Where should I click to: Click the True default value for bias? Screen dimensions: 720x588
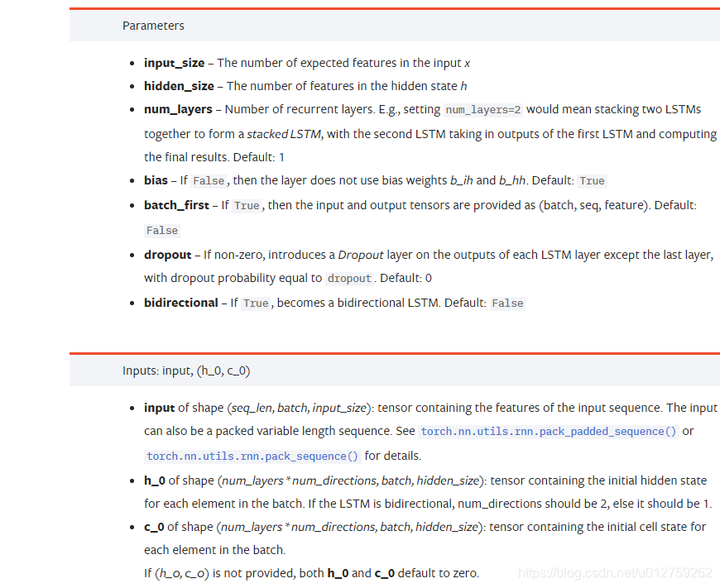click(592, 181)
